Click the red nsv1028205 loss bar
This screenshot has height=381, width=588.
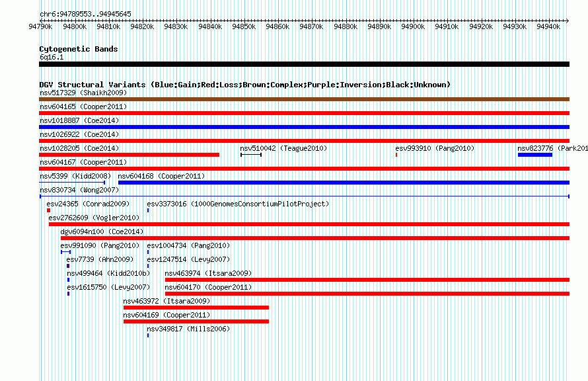[129, 155]
